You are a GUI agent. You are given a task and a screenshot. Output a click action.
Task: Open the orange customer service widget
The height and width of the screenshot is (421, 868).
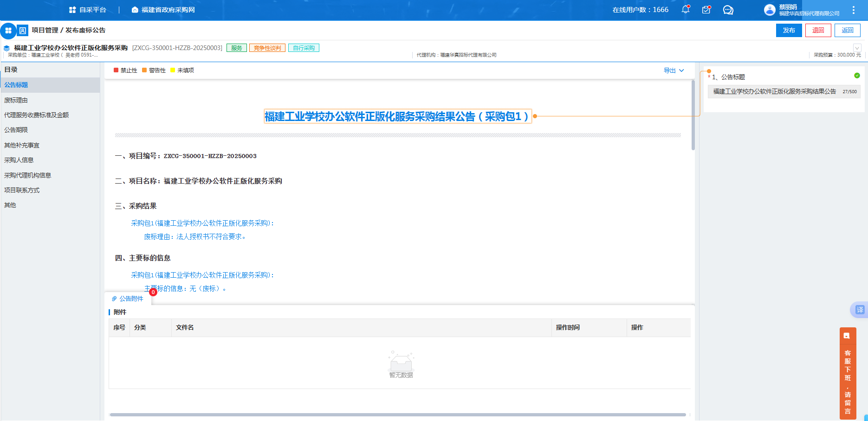tap(848, 373)
